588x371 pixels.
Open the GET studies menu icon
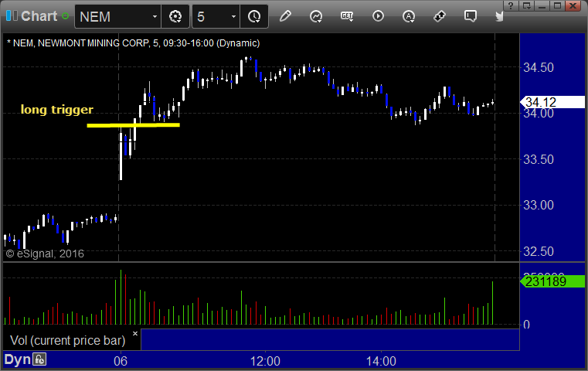[x=347, y=16]
